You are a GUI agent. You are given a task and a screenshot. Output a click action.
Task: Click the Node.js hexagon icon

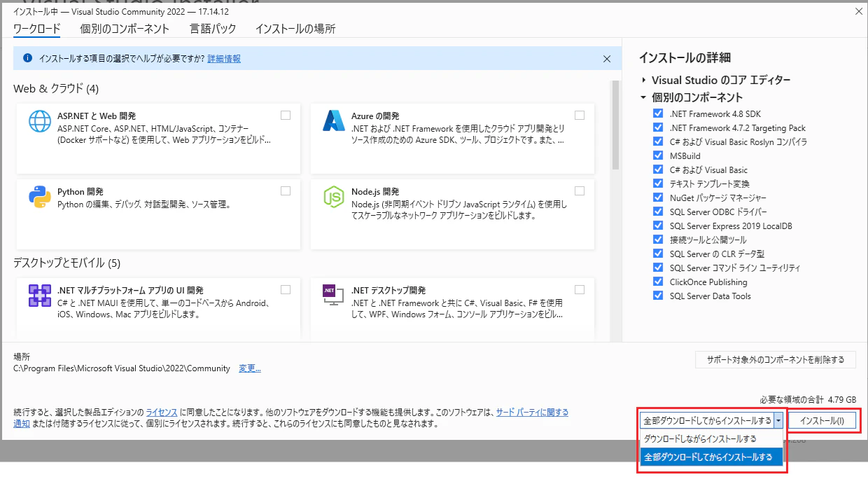334,196
